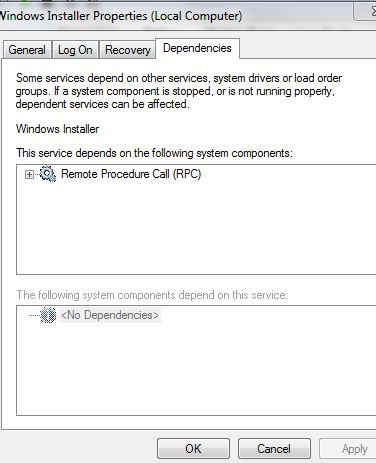Expand the Remote Procedure Call (RPC) node
This screenshot has width=376, height=463.
(x=29, y=174)
